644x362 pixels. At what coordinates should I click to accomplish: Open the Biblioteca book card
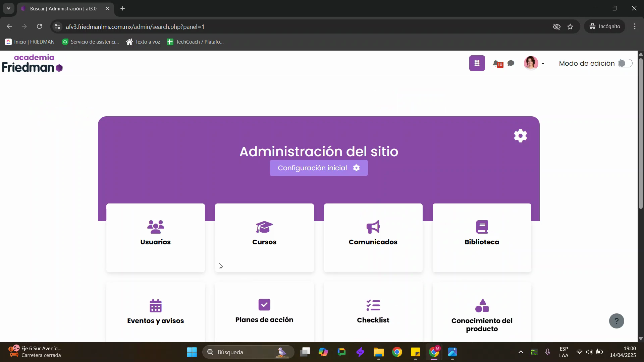(x=482, y=237)
